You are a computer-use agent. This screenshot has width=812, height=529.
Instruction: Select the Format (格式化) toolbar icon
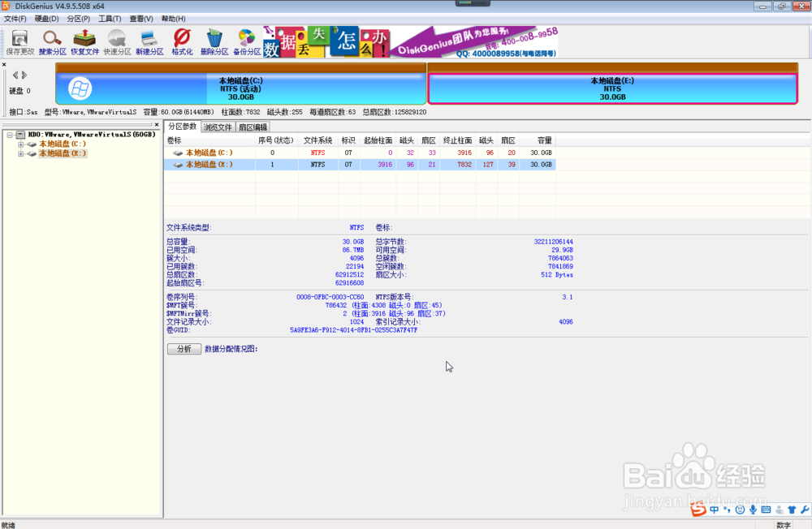pos(182,42)
